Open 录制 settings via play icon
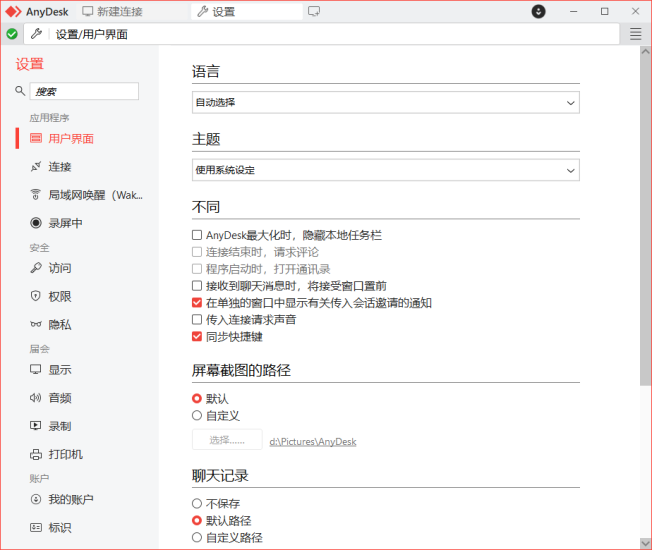Viewport: 652px width, 550px height. click(36, 426)
